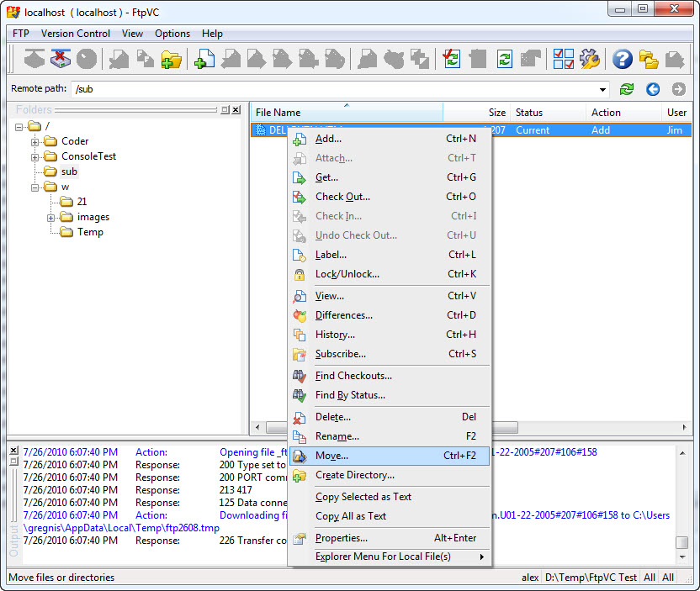Click the plain green refresh document toolbar icon
This screenshot has height=591, width=700.
[x=505, y=60]
